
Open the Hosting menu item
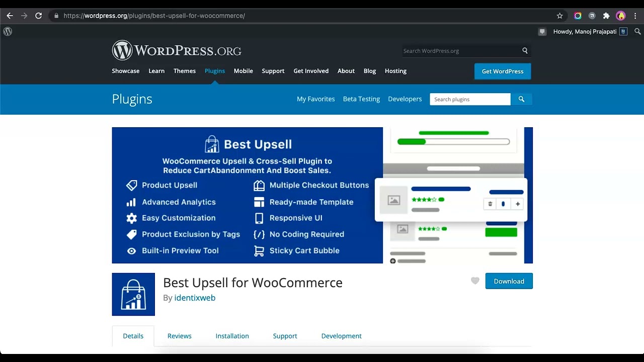[x=395, y=71]
